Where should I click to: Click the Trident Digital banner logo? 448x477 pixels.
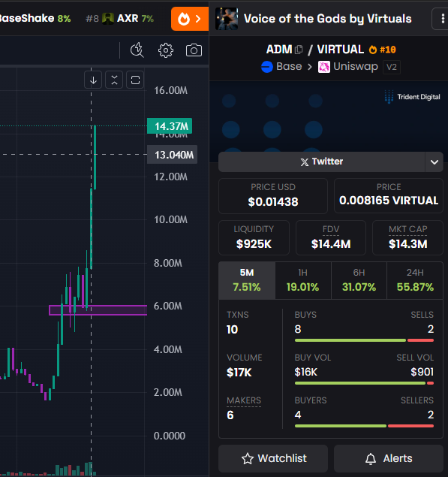[x=412, y=97]
